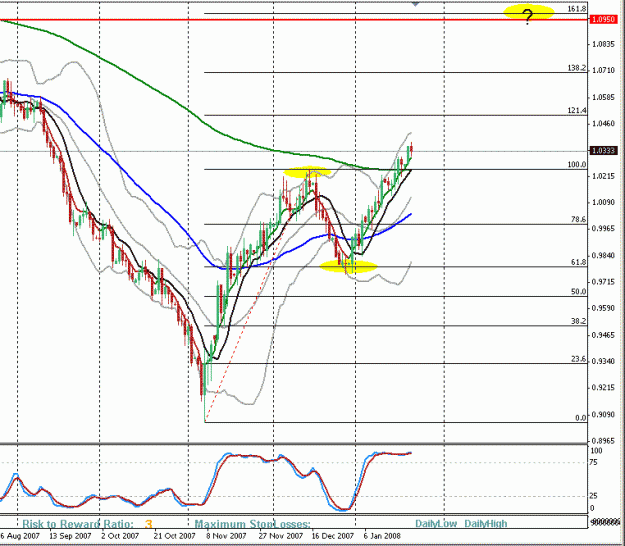The height and width of the screenshot is (546, 625).
Task: Click the 0.9965 price axis value
Action: coord(603,229)
